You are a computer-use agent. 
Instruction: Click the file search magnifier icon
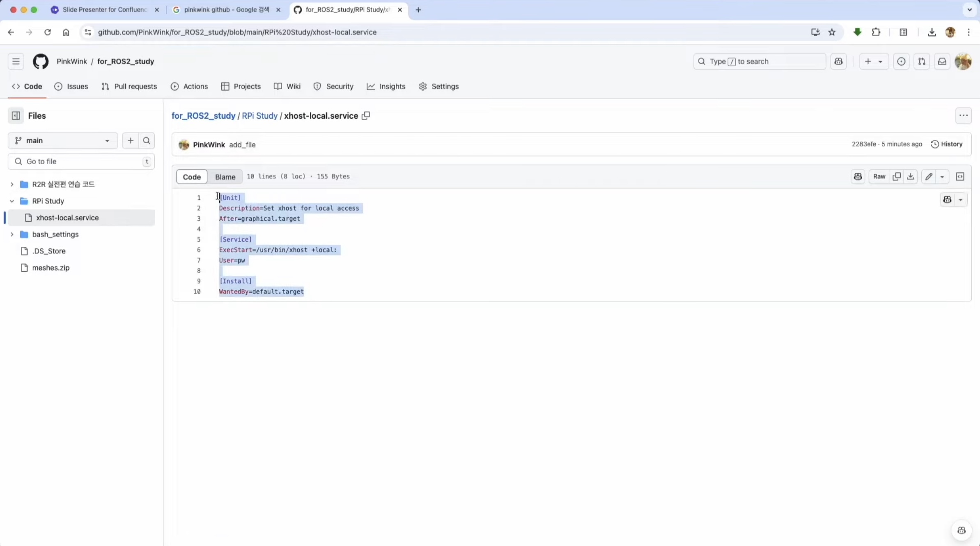(147, 141)
